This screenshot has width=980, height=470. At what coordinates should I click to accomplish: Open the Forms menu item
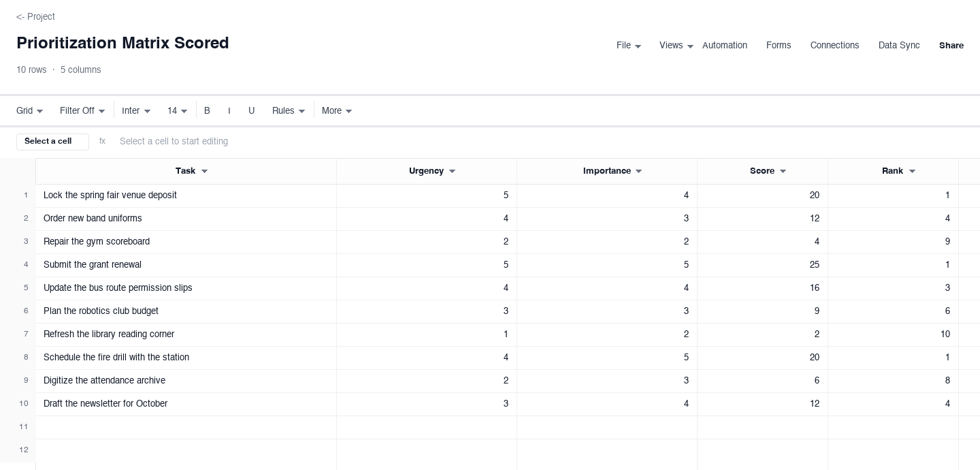coord(779,46)
